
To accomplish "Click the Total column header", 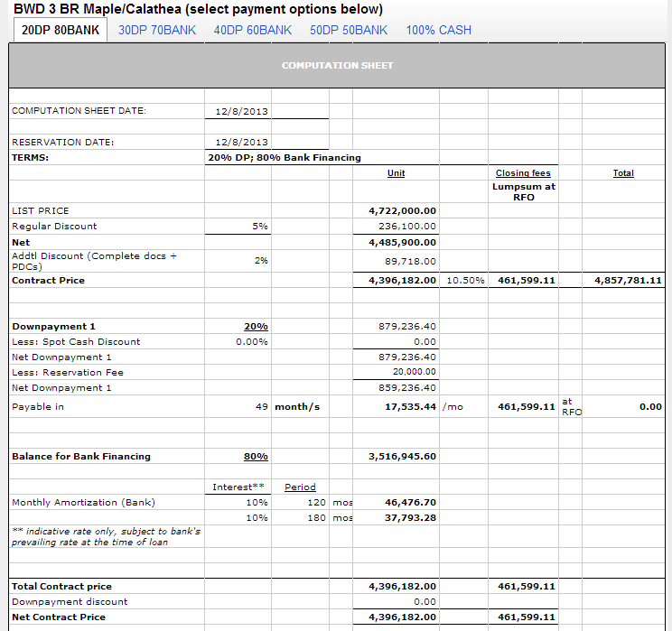I will click(x=623, y=173).
